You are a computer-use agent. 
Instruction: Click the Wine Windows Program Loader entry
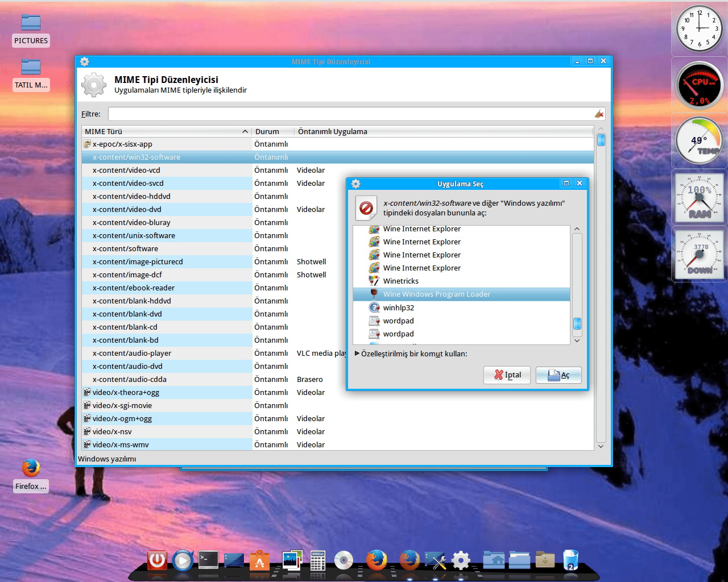(x=436, y=294)
